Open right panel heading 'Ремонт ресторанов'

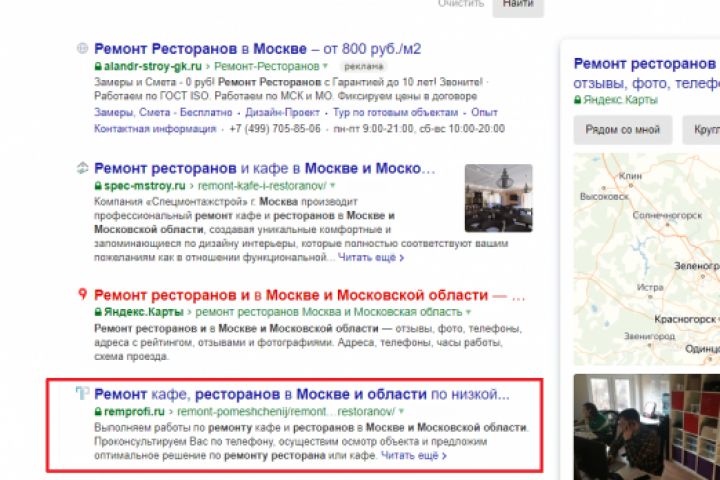[x=645, y=64]
